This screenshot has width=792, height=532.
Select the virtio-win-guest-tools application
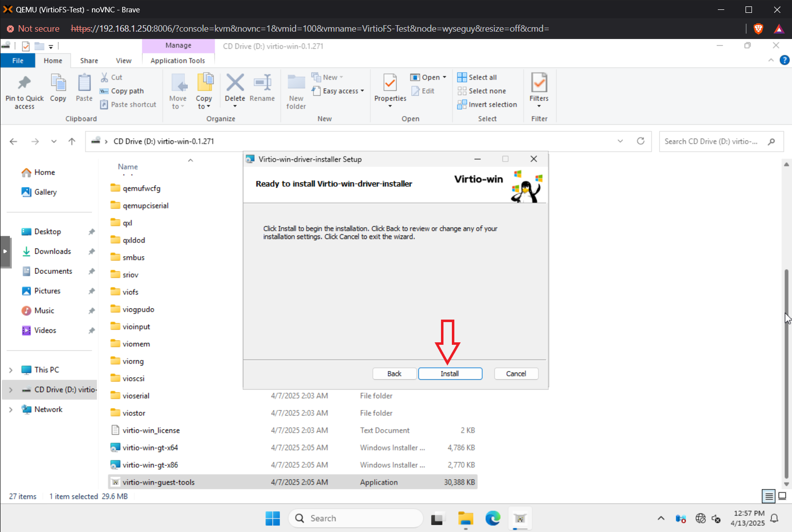[x=293, y=482]
